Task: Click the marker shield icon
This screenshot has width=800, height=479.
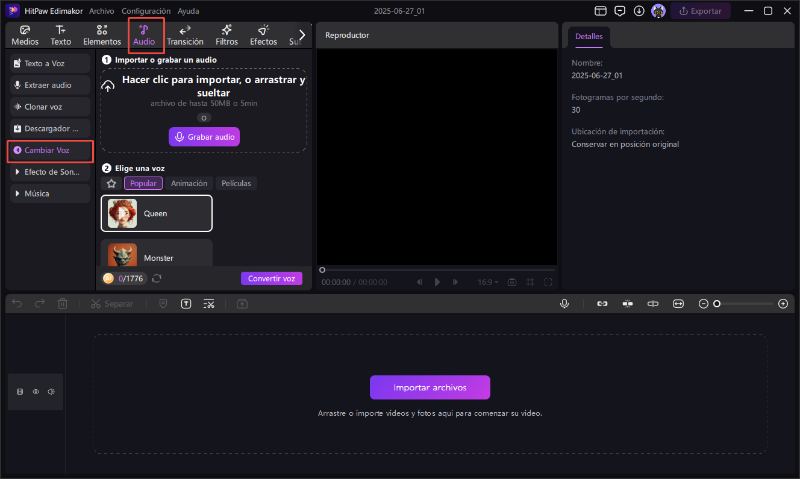Action: click(163, 304)
